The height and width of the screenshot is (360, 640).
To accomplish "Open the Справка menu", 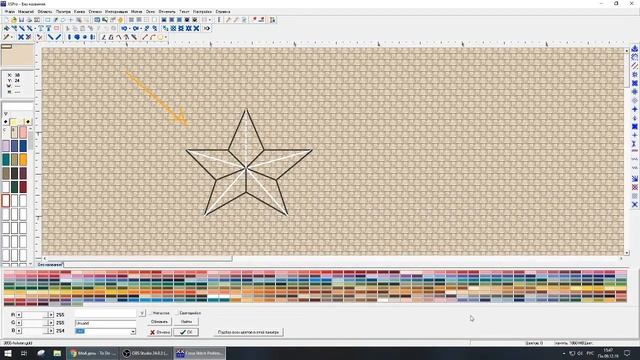I will point(223,11).
